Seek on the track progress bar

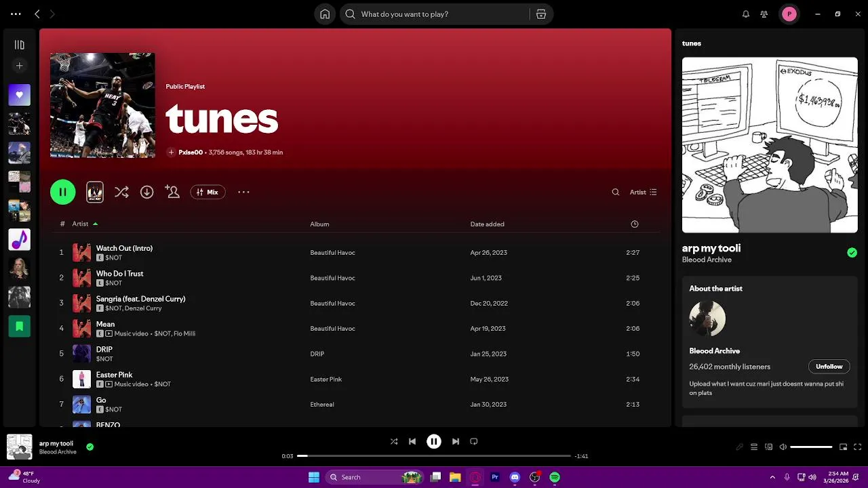click(x=434, y=456)
